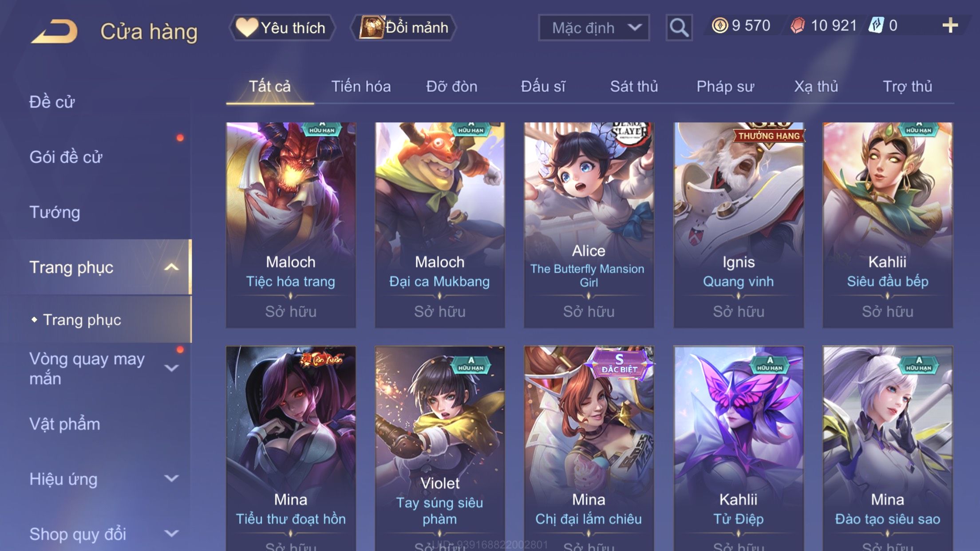Screen dimensions: 980x551
Task: Open favorites via the heart Yêu thích
Action: click(x=282, y=28)
